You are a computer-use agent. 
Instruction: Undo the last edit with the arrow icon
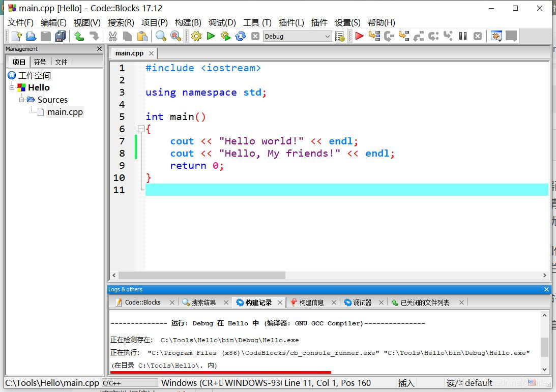pos(79,36)
